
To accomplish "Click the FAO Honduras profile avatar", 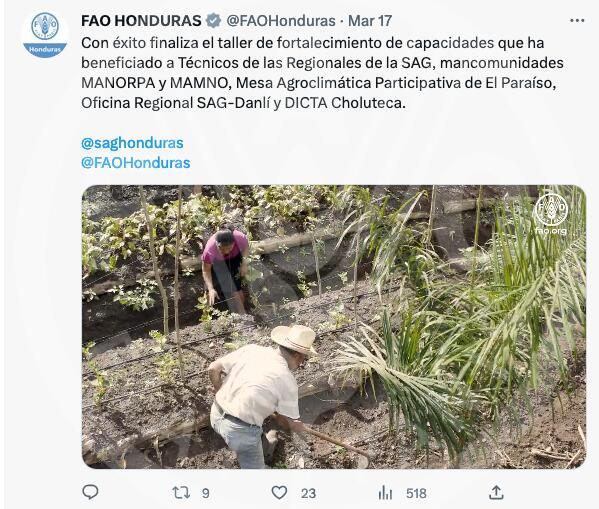I will click(x=45, y=35).
